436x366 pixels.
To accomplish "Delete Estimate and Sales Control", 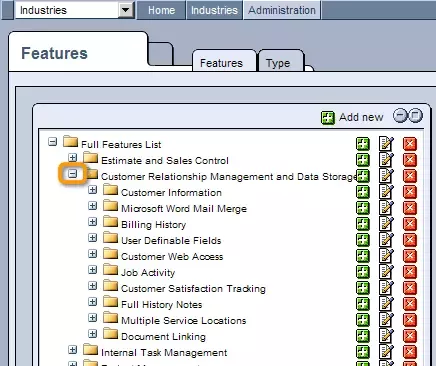I will tap(410, 160).
